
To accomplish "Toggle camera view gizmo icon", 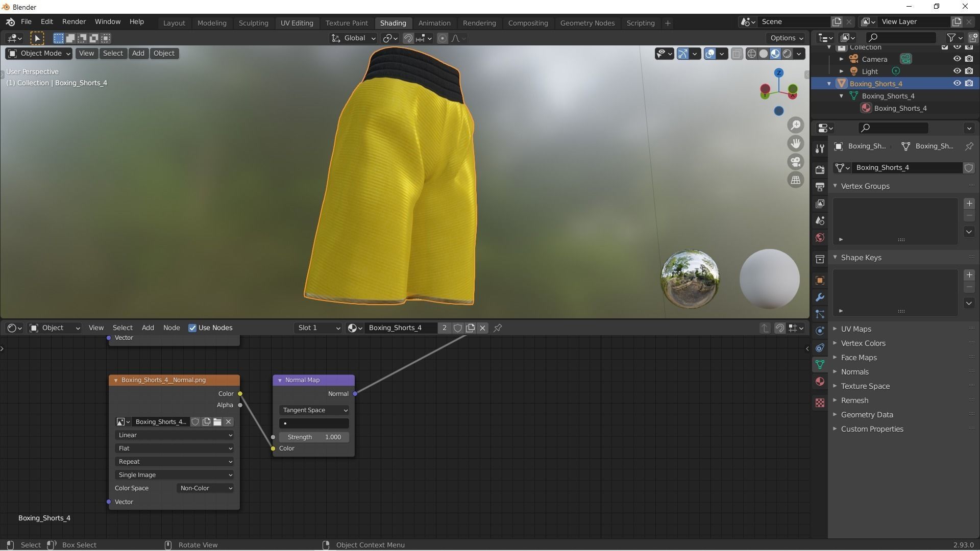I will coord(795,162).
